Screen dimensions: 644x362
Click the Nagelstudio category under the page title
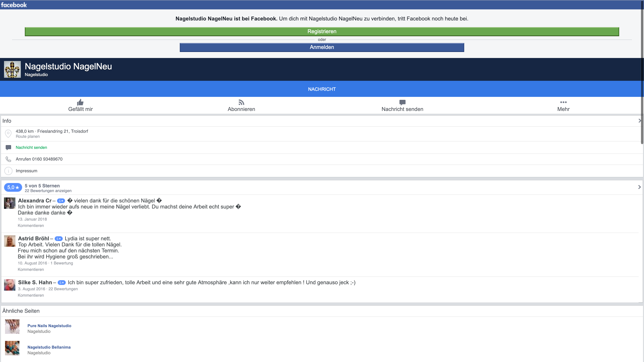(x=36, y=75)
